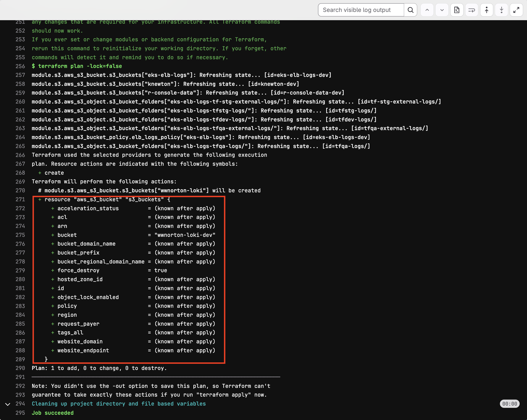Click 'Plan: 1 to add, 0 to change' line
This screenshot has height=420, width=527.
pyautogui.click(x=99, y=368)
